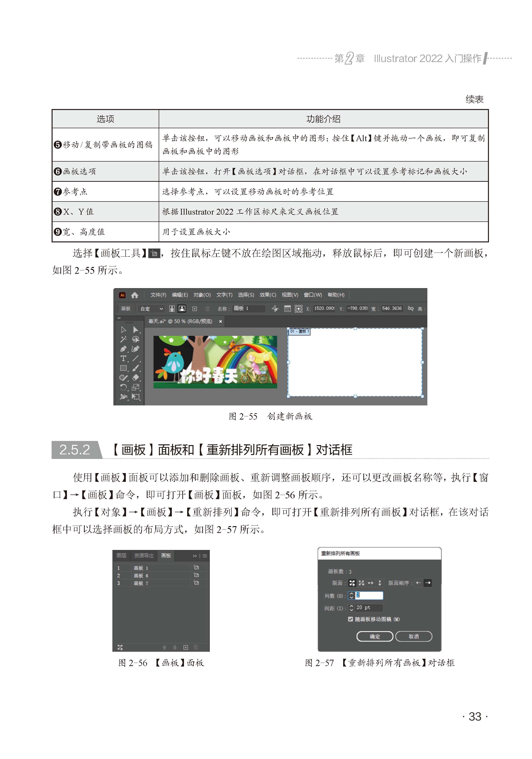Screen dimensions: 532x759
Task: Click the X value field
Action: (324, 308)
